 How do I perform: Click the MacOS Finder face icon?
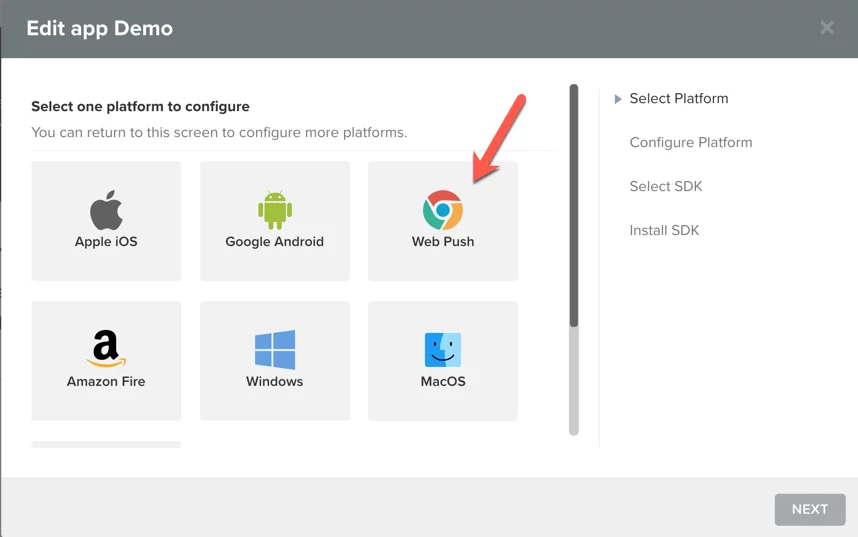coord(443,350)
